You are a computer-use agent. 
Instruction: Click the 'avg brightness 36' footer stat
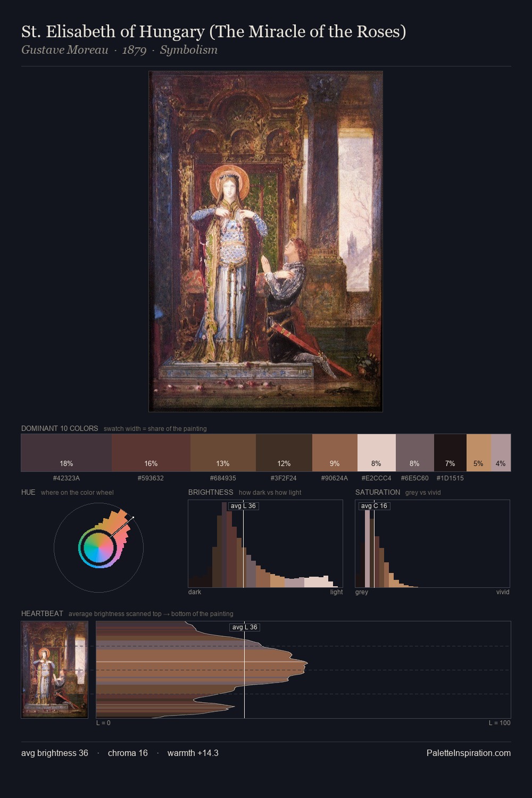pos(55,753)
